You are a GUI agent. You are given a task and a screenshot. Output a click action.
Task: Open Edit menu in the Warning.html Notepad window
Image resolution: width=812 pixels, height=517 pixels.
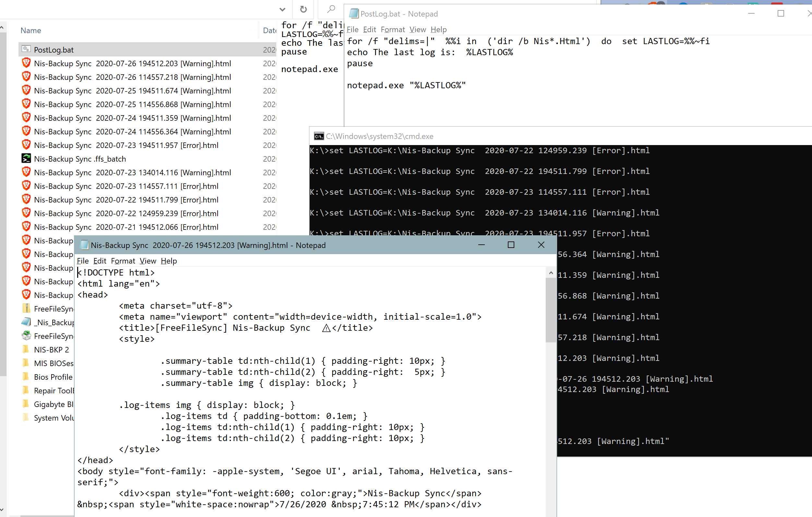(x=100, y=261)
